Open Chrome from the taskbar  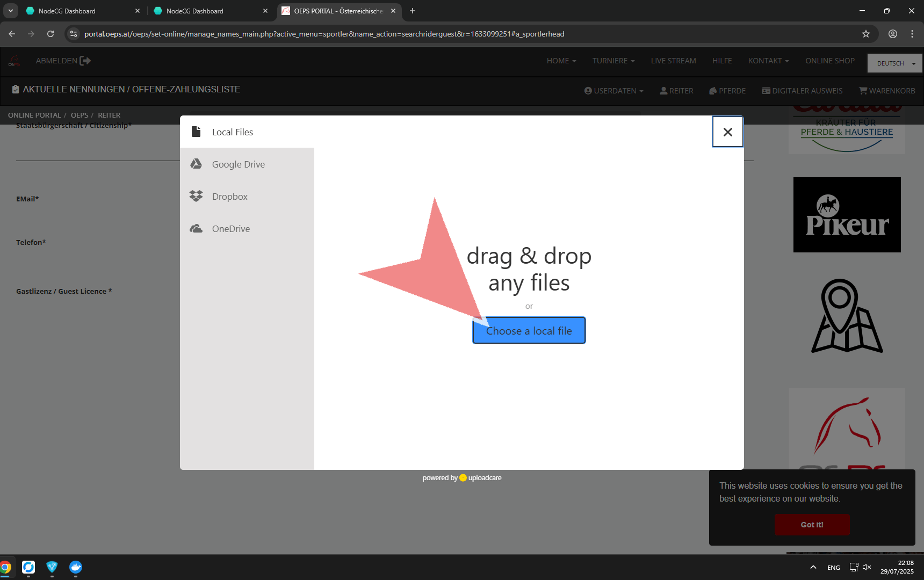click(5, 567)
